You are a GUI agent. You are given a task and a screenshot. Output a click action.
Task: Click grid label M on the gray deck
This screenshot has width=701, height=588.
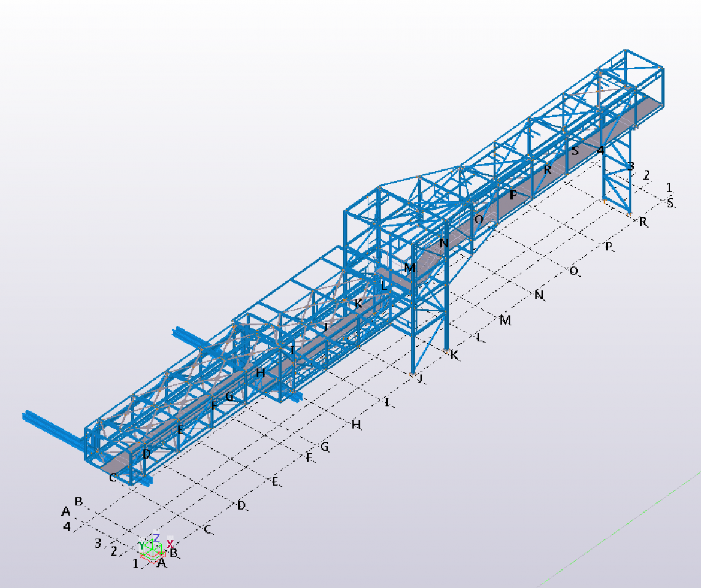tap(410, 268)
